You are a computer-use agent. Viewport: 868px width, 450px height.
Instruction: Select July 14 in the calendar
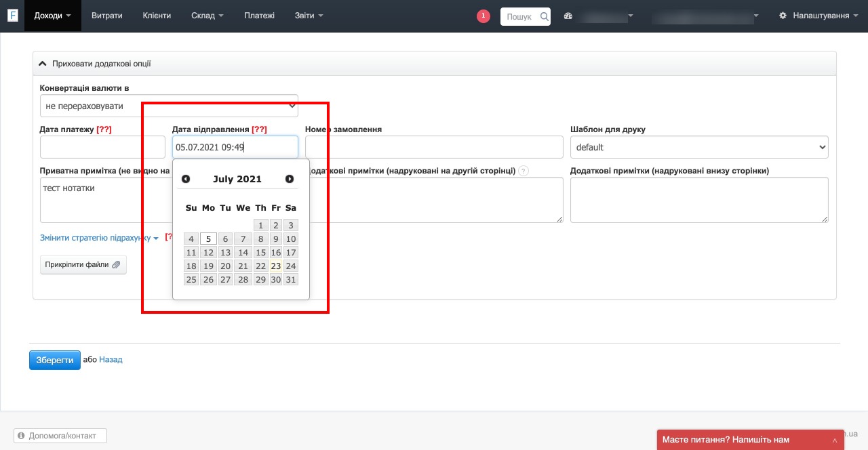tap(243, 252)
